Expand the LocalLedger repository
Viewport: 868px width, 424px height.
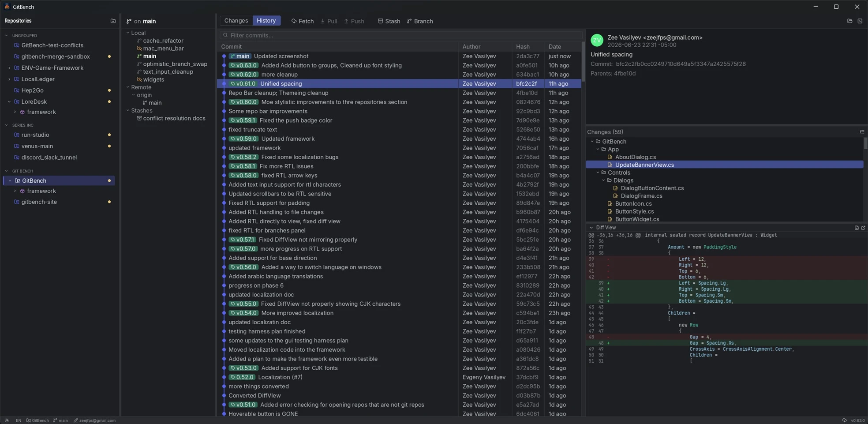pyautogui.click(x=9, y=79)
